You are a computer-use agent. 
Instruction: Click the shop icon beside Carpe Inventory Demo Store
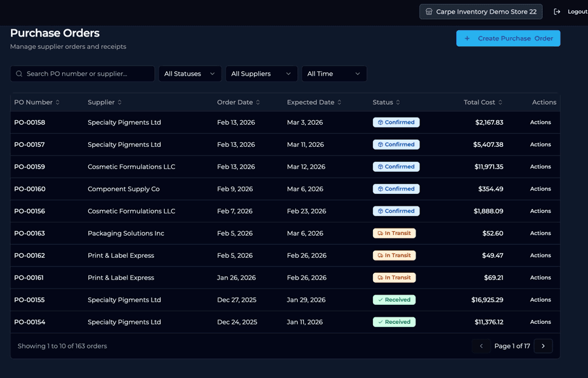coord(429,11)
